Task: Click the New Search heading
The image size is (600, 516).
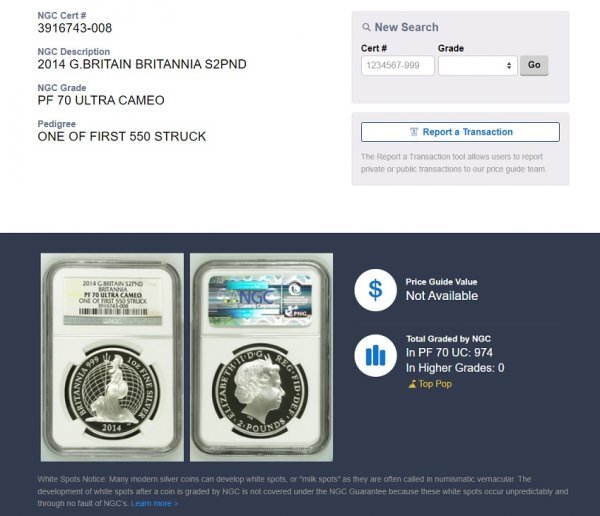Action: [x=406, y=27]
